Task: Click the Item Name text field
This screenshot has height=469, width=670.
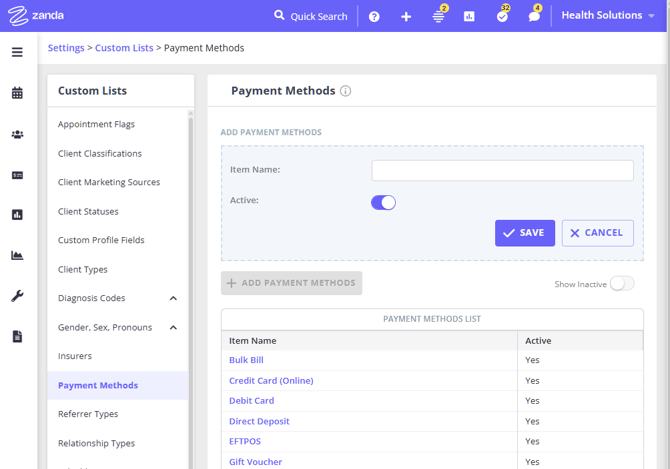Action: coord(502,170)
